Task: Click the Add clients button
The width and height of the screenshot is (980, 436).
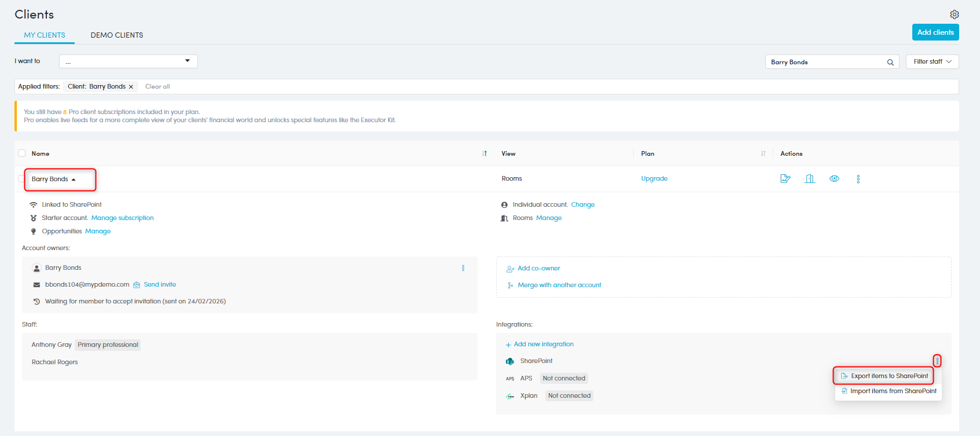Action: tap(935, 32)
